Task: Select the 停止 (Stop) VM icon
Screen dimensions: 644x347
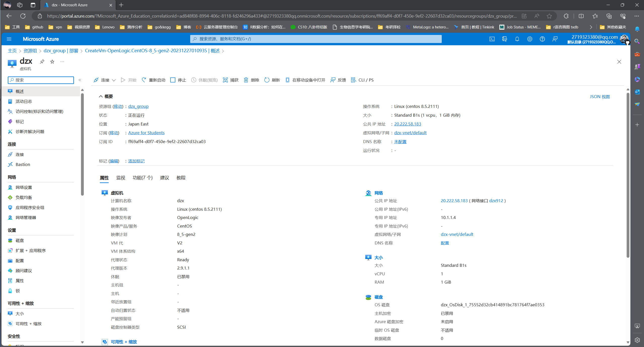Action: 173,80
